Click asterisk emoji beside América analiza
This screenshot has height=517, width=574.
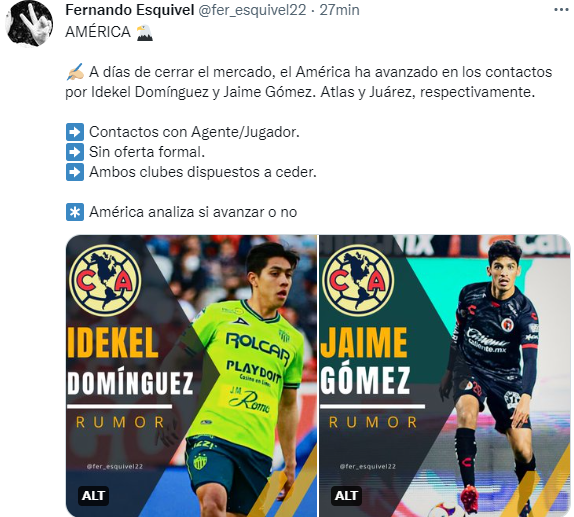coord(75,212)
